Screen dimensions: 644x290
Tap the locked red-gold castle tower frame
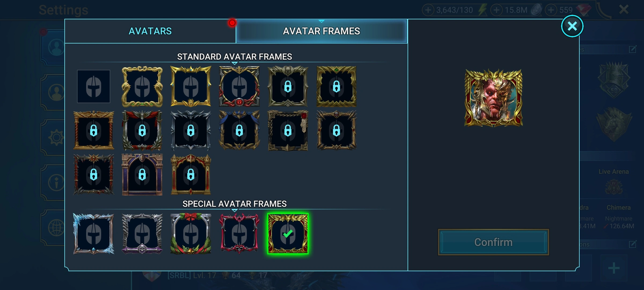click(x=191, y=175)
